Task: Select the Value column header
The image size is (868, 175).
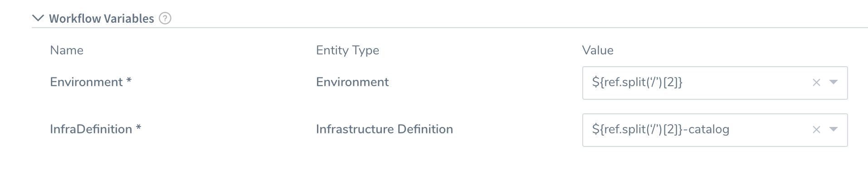Action: coord(598,50)
